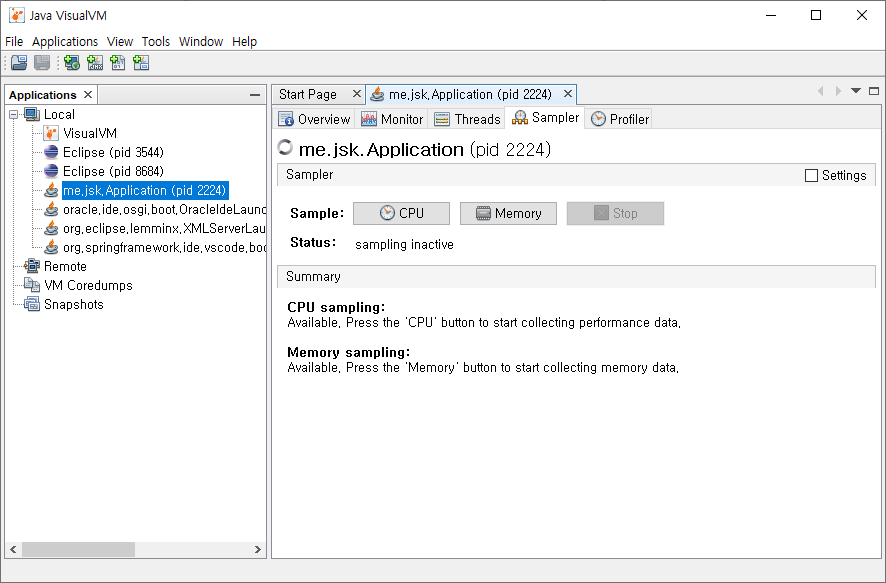The height and width of the screenshot is (583, 886).
Task: Open the Window menu
Action: click(201, 41)
